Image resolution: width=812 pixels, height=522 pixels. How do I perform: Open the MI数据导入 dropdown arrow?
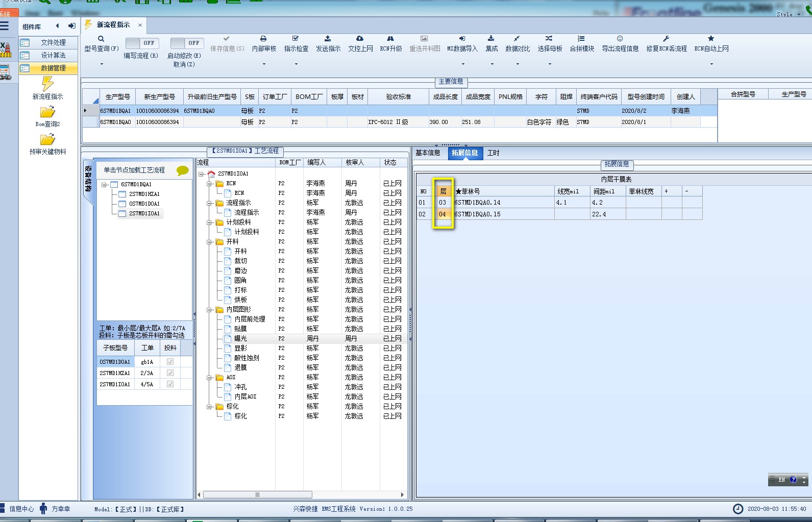tap(463, 64)
